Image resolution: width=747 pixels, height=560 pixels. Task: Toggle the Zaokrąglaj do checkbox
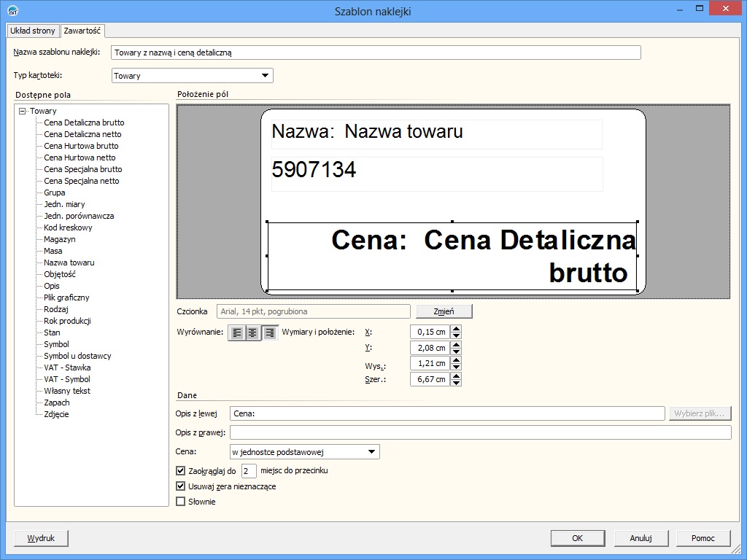181,471
